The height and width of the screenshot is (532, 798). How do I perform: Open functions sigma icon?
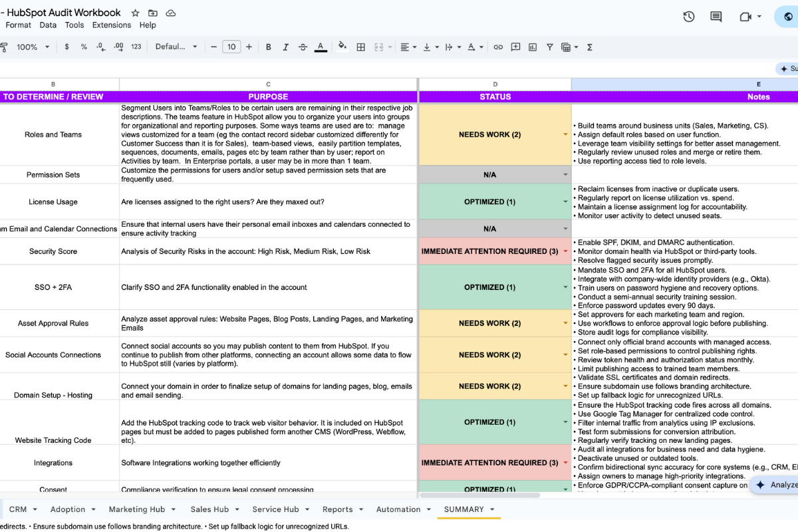(x=590, y=47)
